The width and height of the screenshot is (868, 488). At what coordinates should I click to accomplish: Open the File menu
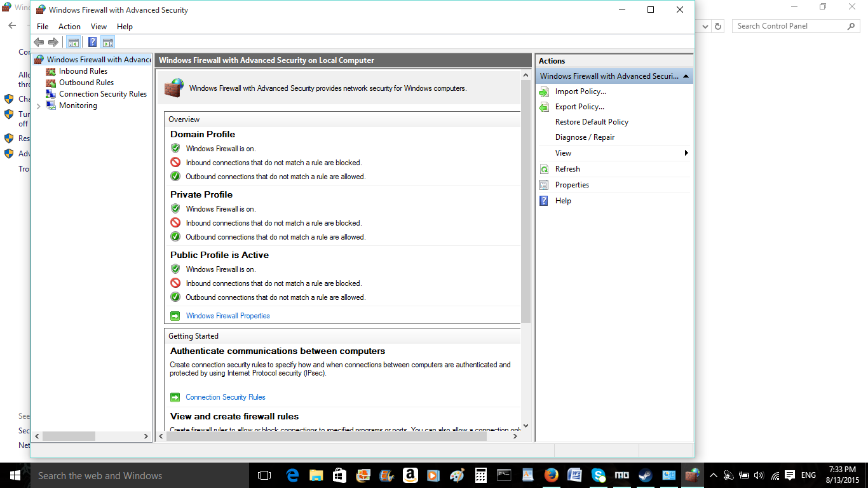43,27
